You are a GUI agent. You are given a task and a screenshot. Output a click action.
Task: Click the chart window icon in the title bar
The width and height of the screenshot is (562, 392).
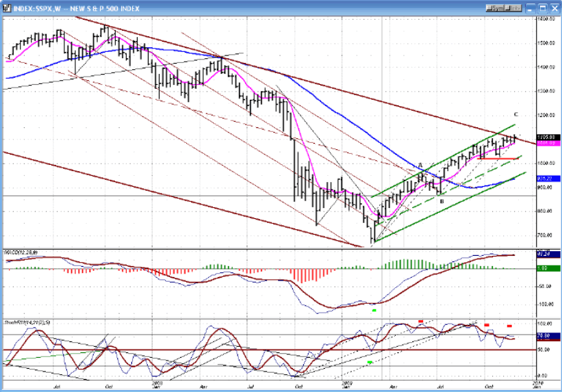click(7, 8)
